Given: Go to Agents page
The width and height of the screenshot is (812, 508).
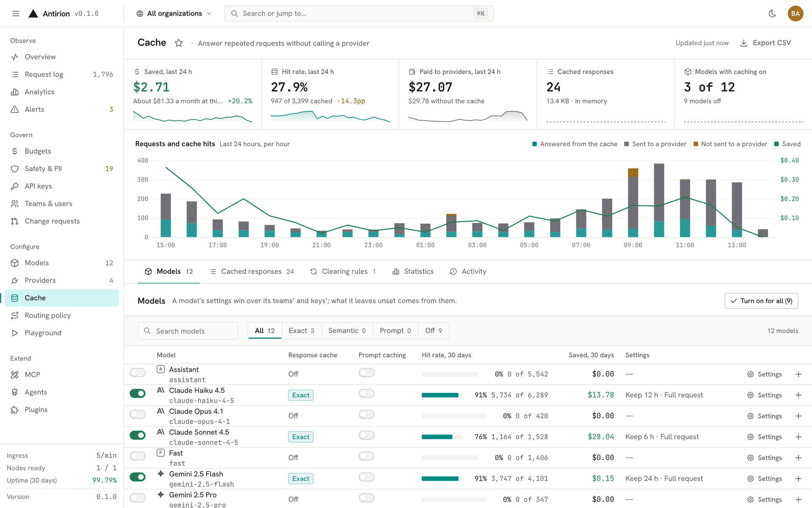Looking at the screenshot, I should [62, 392].
